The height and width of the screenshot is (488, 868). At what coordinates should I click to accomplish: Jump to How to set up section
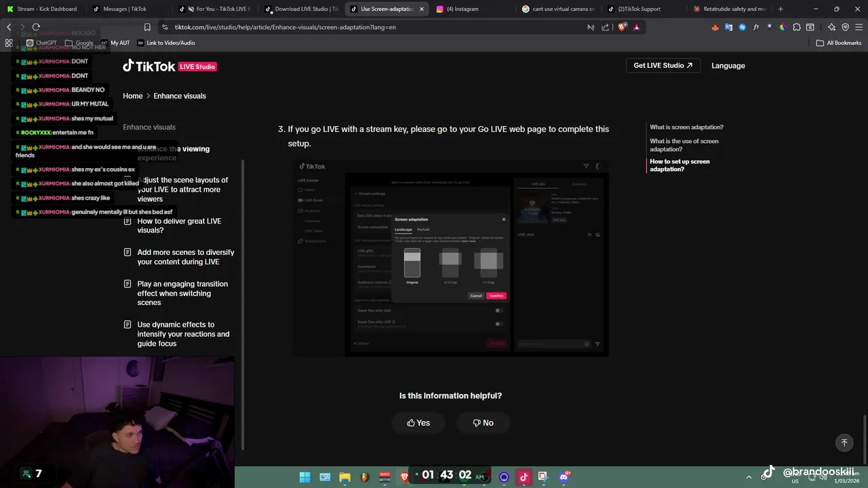click(679, 165)
